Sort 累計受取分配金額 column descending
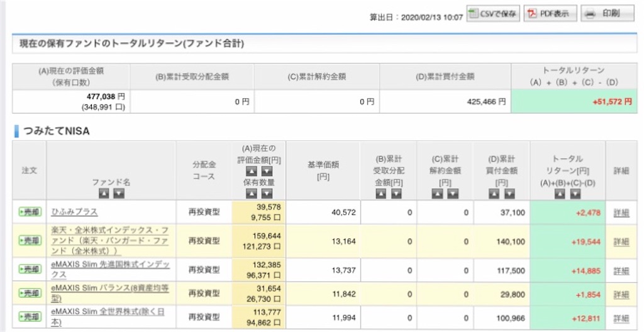The width and height of the screenshot is (644, 332). coord(396,194)
